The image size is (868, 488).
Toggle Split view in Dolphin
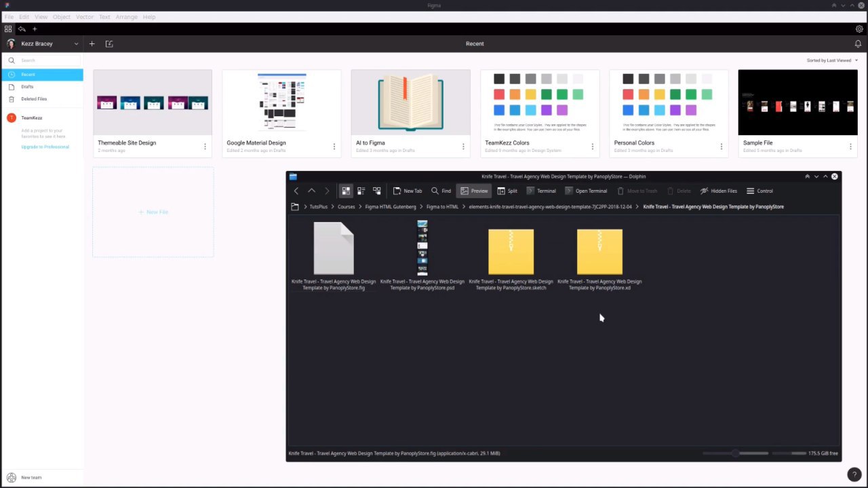tap(507, 191)
